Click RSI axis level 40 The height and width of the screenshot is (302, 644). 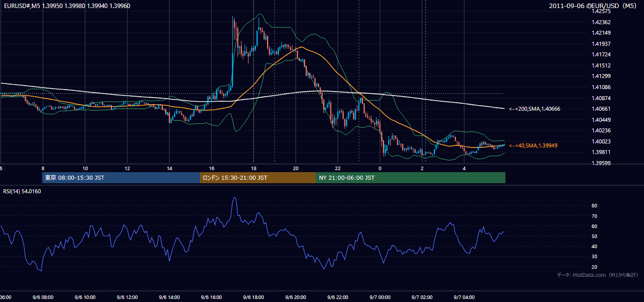tap(595, 247)
